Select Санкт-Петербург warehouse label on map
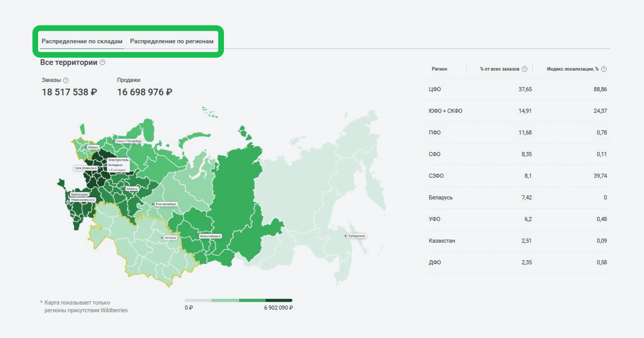 coord(129,141)
